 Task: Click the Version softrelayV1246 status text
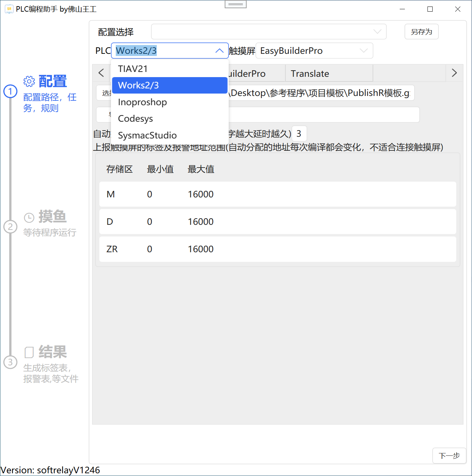[50, 470]
